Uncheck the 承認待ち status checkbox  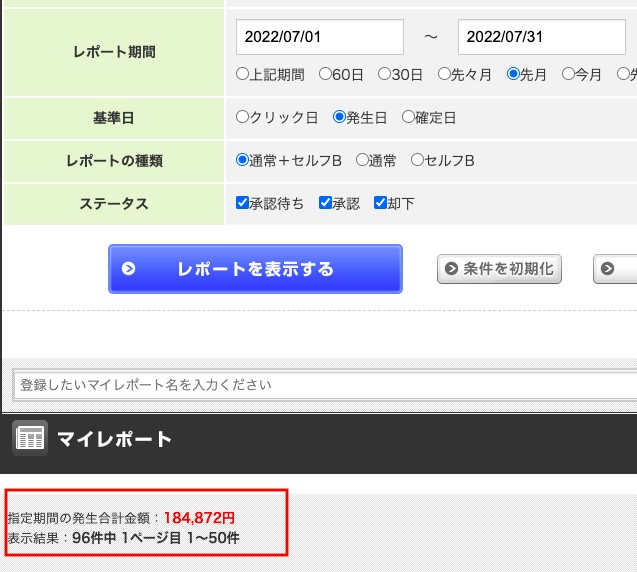tap(242, 203)
